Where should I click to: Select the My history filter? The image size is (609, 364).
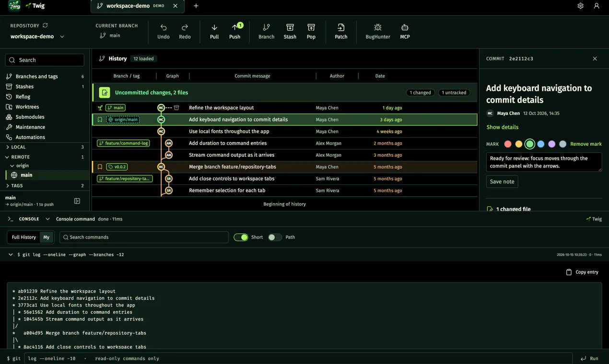pos(46,237)
